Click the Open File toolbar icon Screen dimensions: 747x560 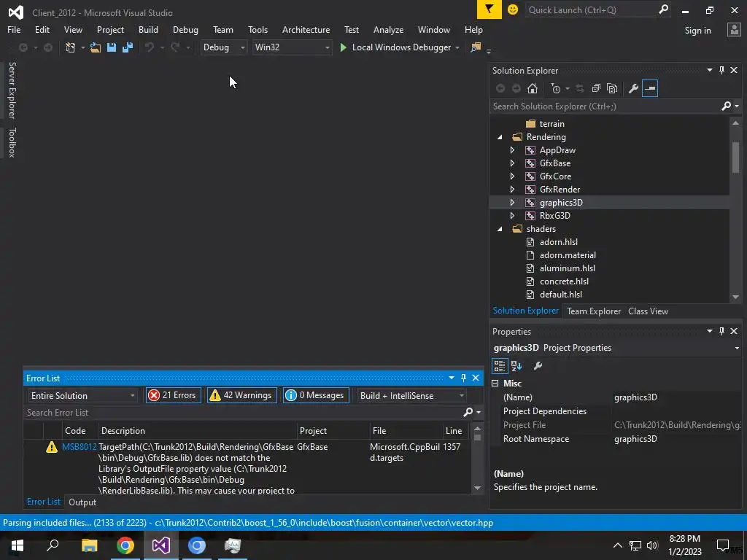pyautogui.click(x=96, y=47)
